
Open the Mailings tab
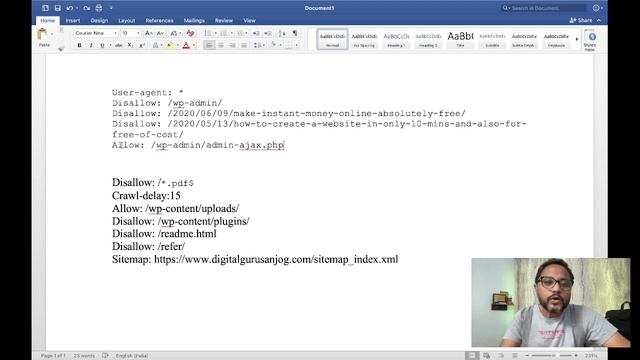click(x=194, y=20)
